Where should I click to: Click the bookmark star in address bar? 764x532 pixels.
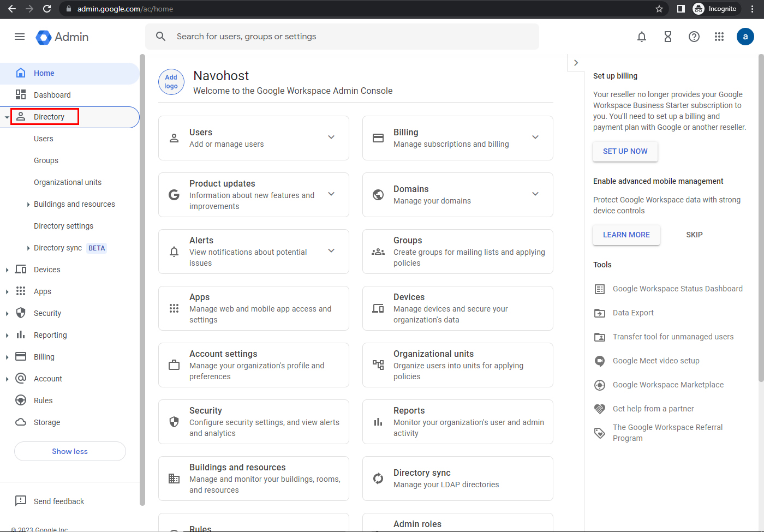[x=659, y=9]
